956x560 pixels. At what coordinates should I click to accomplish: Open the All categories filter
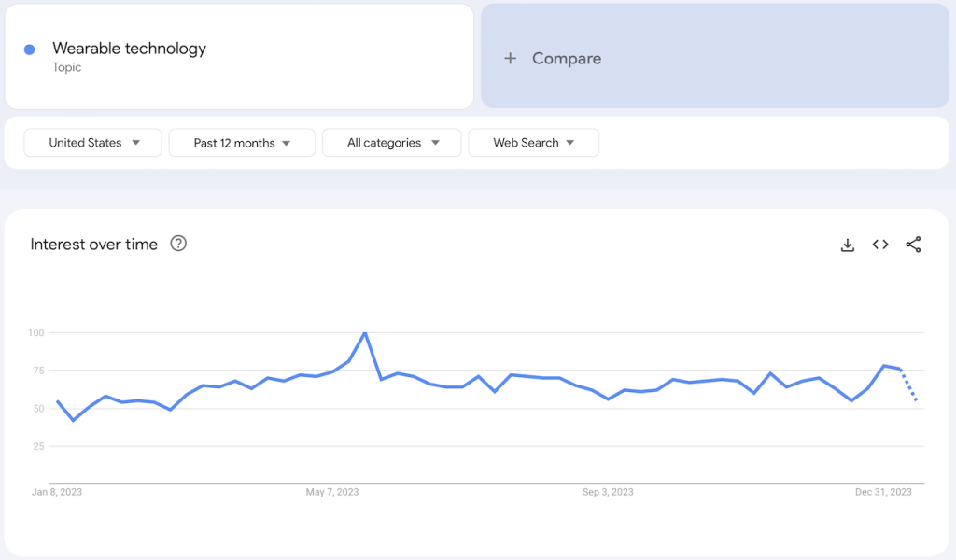(391, 143)
